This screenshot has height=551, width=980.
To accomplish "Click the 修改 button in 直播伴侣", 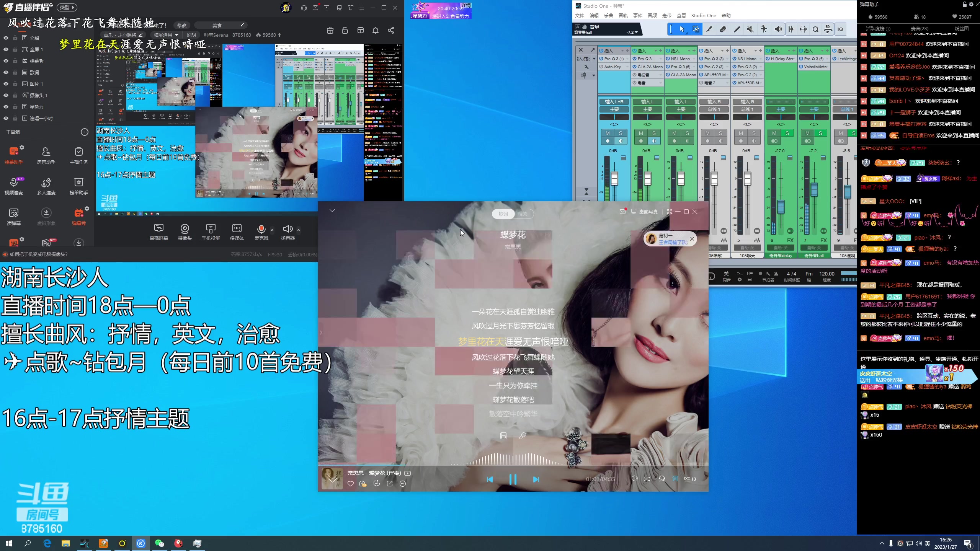I will (x=182, y=25).
